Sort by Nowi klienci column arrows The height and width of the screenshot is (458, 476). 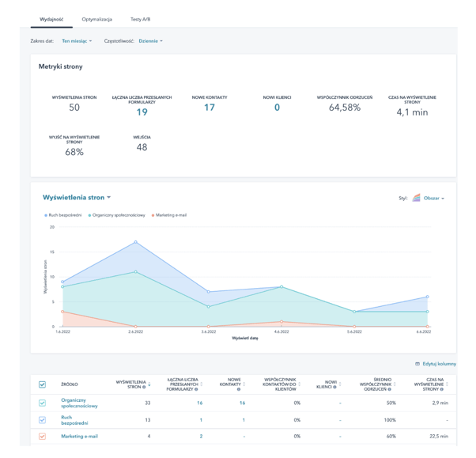point(340,384)
